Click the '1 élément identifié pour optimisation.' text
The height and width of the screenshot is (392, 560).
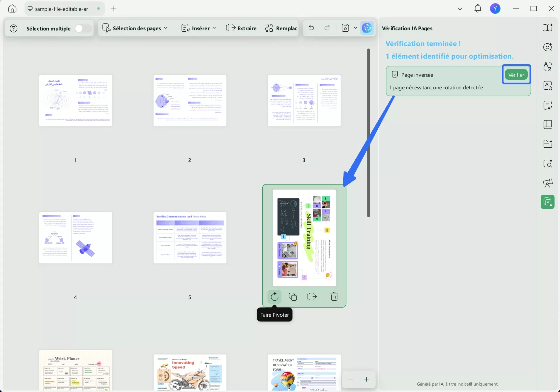(450, 56)
